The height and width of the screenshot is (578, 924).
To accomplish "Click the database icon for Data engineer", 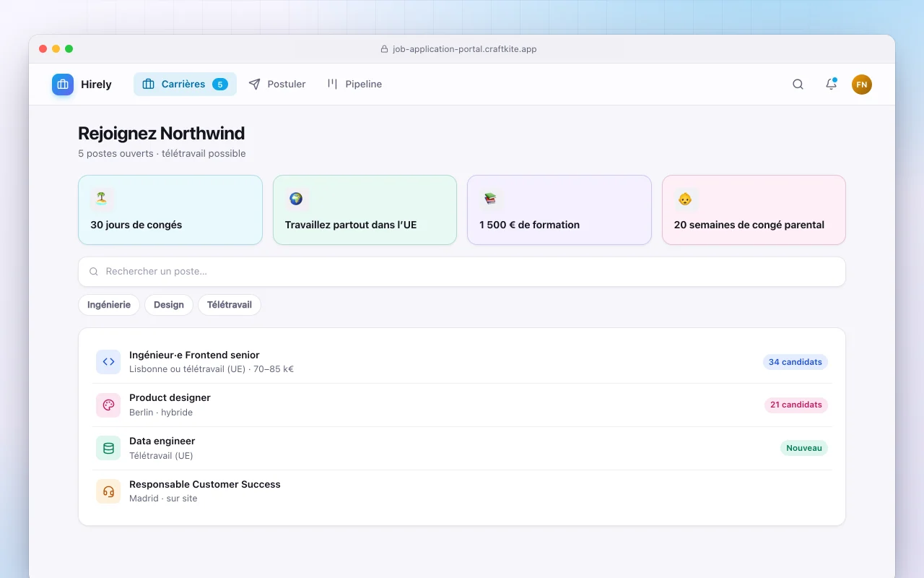I will pyautogui.click(x=108, y=448).
